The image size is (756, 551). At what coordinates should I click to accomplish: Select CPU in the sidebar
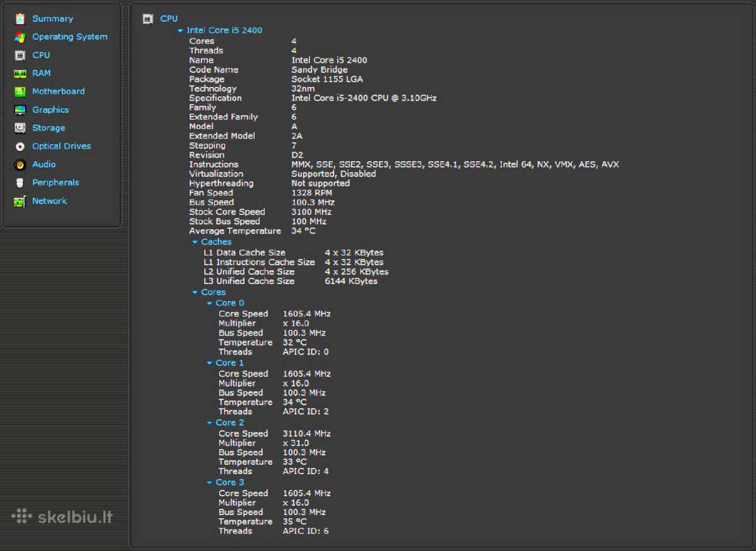41,55
